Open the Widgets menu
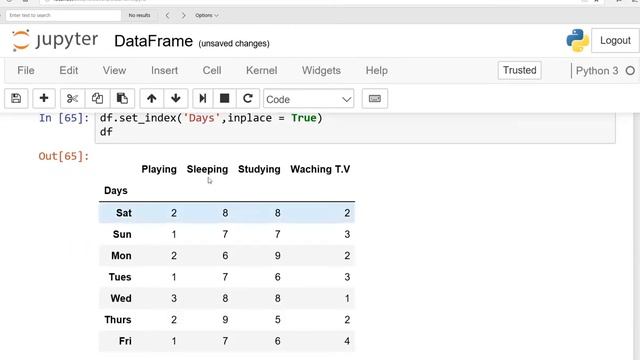 pyautogui.click(x=321, y=70)
